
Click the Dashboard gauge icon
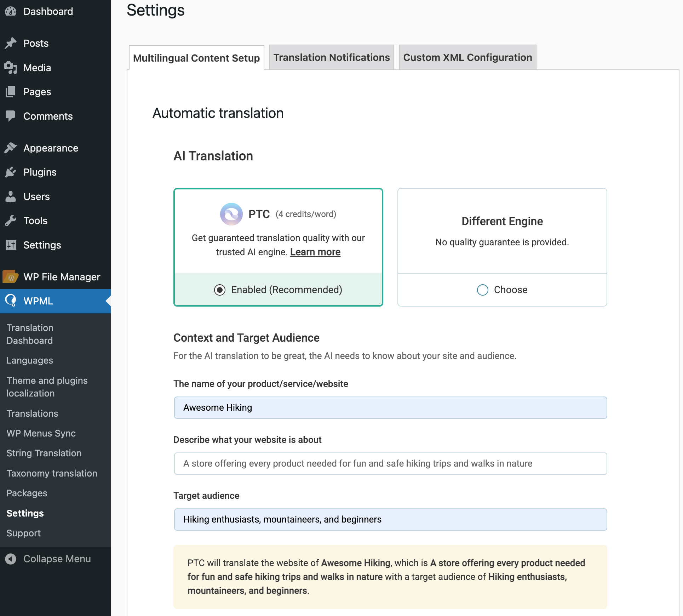pyautogui.click(x=11, y=11)
